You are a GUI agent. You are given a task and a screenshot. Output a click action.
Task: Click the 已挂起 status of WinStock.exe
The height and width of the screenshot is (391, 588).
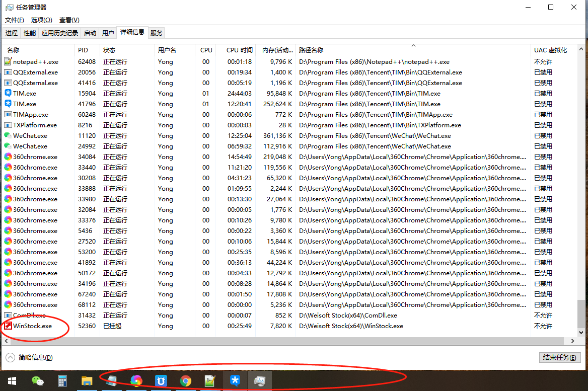pyautogui.click(x=112, y=326)
